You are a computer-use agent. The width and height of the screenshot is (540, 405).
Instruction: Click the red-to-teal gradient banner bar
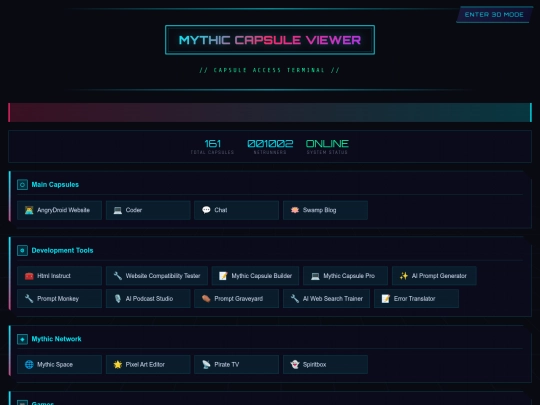pos(270,112)
